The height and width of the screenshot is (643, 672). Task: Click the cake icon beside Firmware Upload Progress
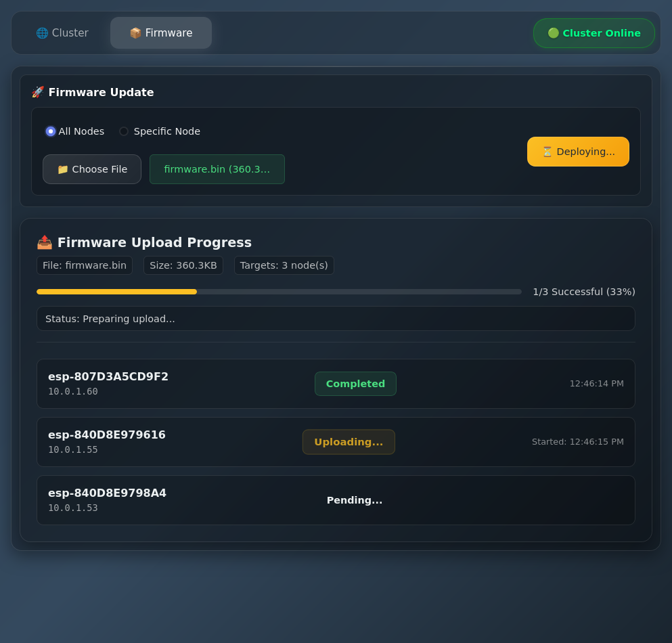(x=44, y=242)
